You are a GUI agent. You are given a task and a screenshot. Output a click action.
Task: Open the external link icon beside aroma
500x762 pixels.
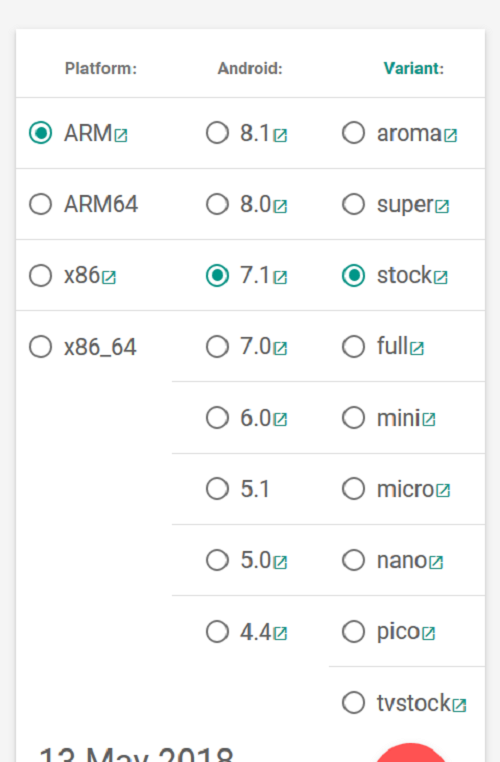coord(450,135)
